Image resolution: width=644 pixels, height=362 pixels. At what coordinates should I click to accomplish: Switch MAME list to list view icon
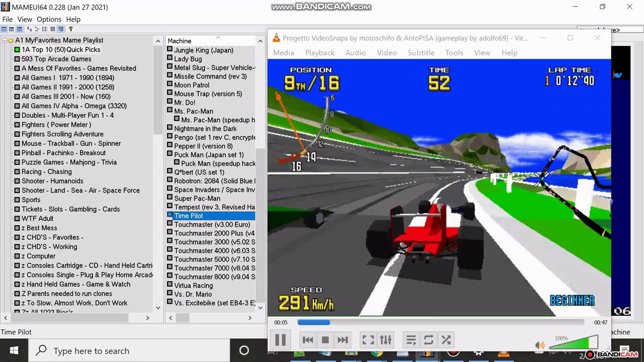45,29
